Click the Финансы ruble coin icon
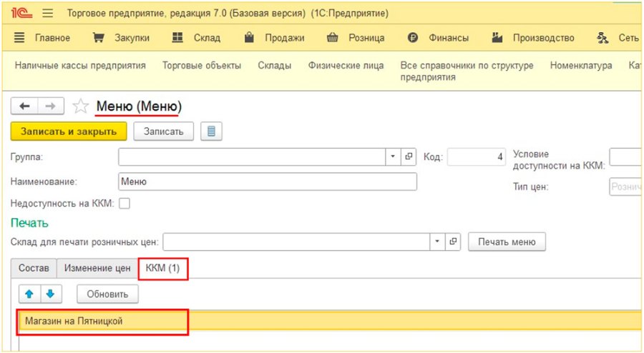 click(x=413, y=38)
